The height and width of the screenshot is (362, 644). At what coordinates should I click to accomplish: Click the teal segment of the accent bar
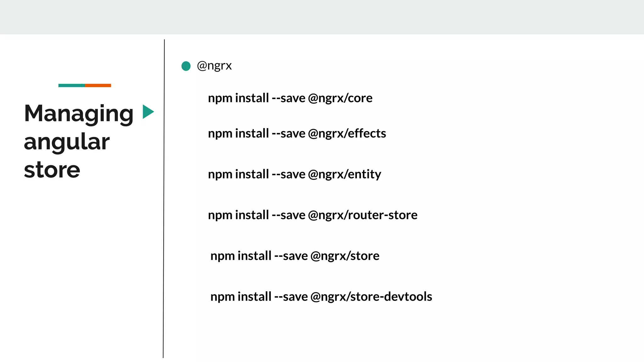click(71, 85)
